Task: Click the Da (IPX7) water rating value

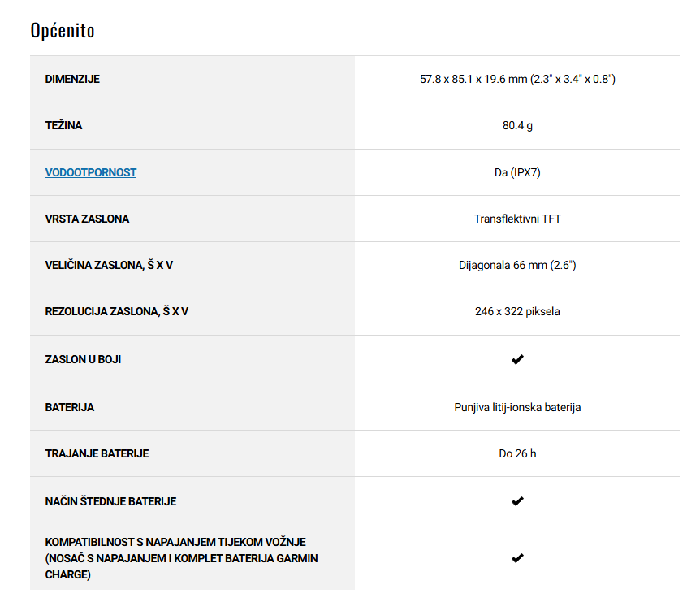Action: pyautogui.click(x=517, y=172)
